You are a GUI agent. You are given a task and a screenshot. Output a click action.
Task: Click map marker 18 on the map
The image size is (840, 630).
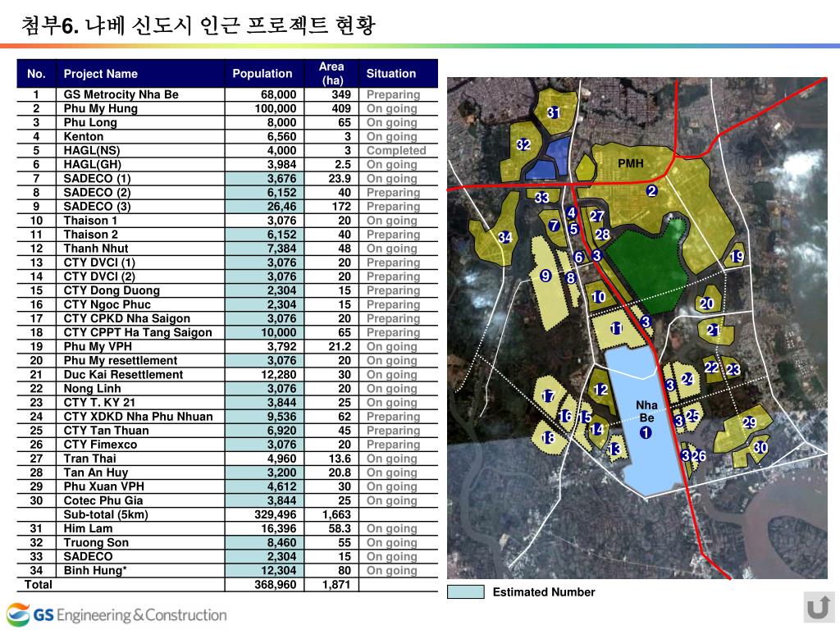click(x=548, y=438)
